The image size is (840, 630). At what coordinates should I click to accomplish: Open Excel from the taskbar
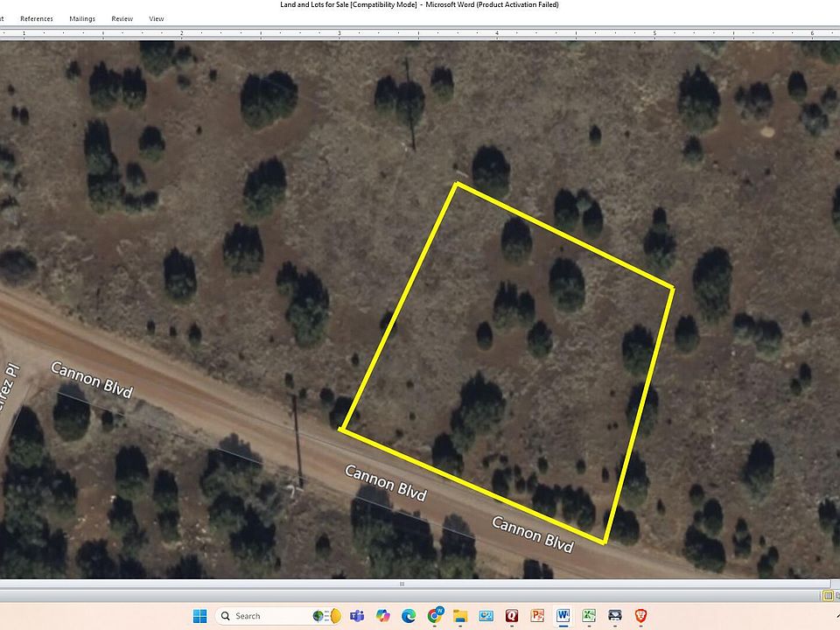pos(589,616)
